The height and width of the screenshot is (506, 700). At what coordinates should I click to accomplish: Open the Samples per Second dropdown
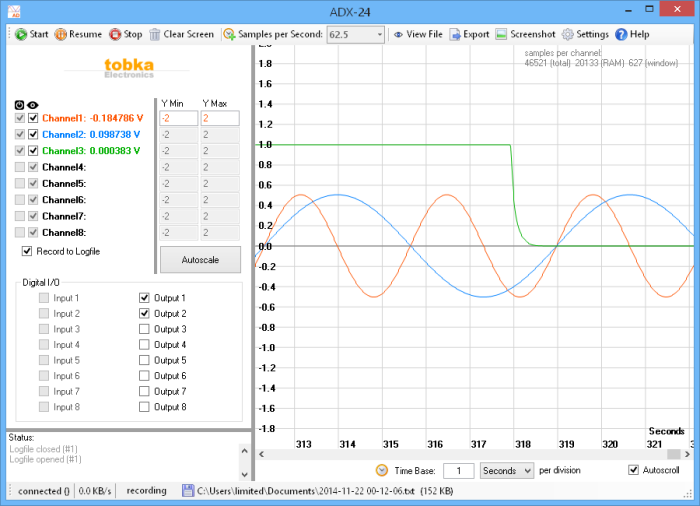coord(378,34)
